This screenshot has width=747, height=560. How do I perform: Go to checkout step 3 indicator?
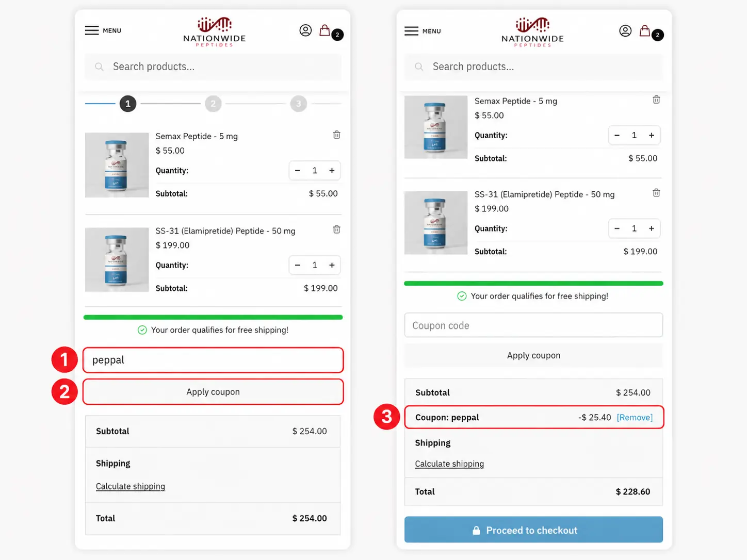[x=298, y=104]
